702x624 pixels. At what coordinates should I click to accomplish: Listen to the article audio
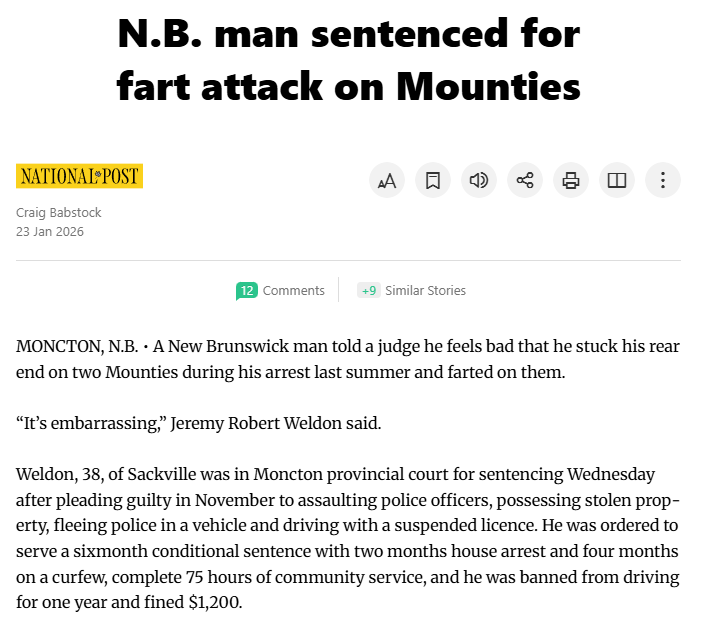click(479, 181)
